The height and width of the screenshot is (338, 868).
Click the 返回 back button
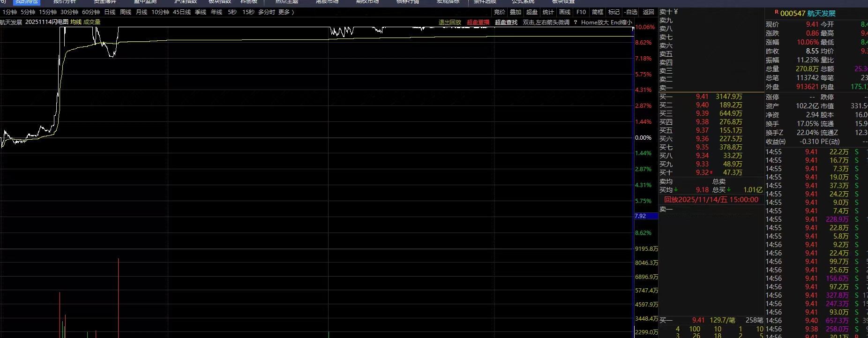coord(649,12)
